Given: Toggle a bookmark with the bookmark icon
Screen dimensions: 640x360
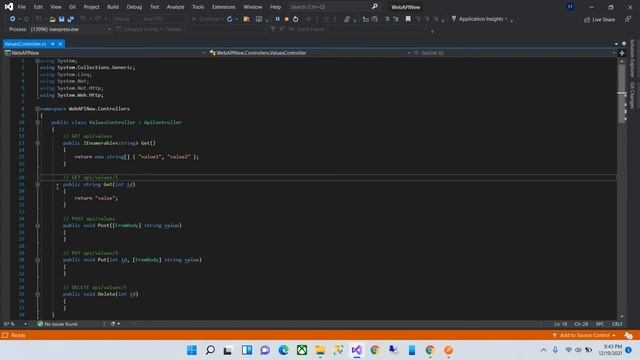Looking at the screenshot, I should [x=408, y=19].
